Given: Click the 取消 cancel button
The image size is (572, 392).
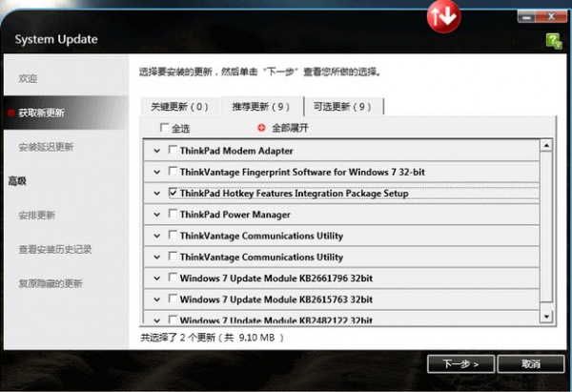Looking at the screenshot, I should click(x=531, y=364).
